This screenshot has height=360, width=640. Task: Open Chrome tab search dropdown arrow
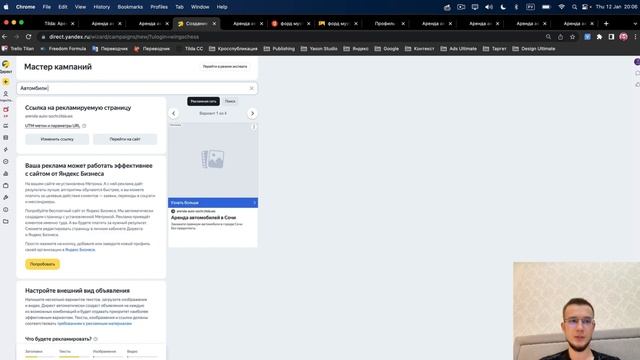pos(635,23)
